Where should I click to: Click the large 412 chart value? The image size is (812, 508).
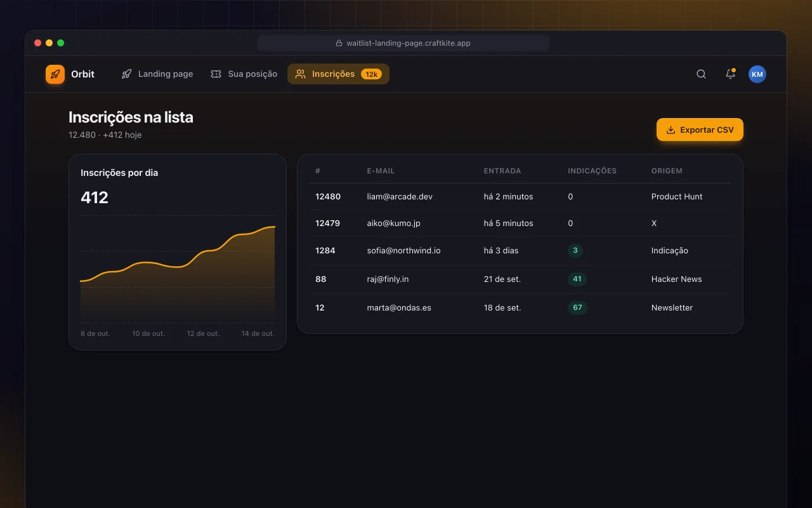click(95, 197)
